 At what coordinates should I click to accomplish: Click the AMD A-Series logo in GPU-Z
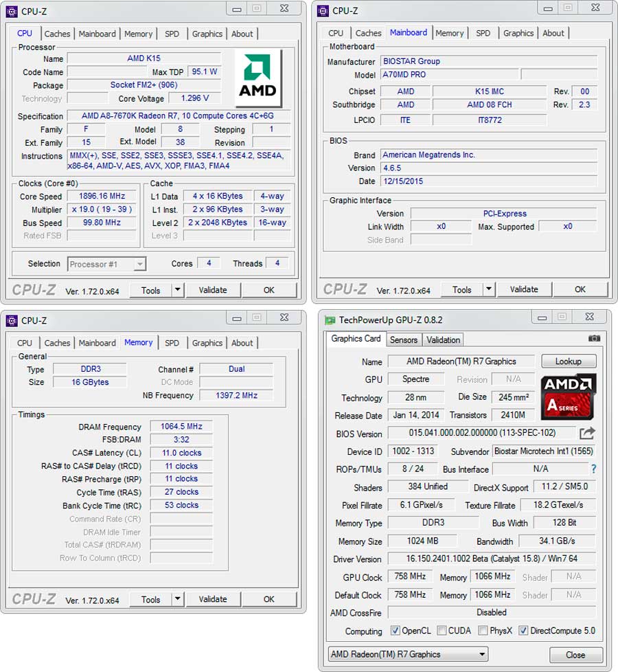tap(568, 397)
